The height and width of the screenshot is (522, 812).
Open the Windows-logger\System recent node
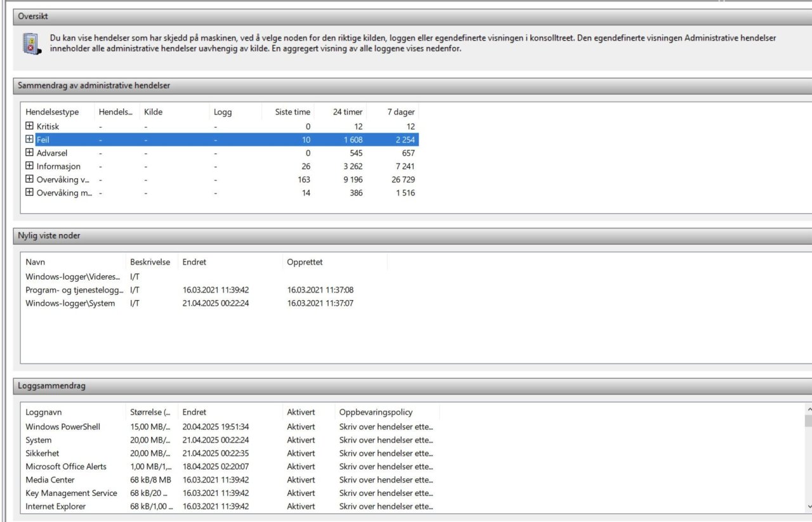click(x=70, y=303)
